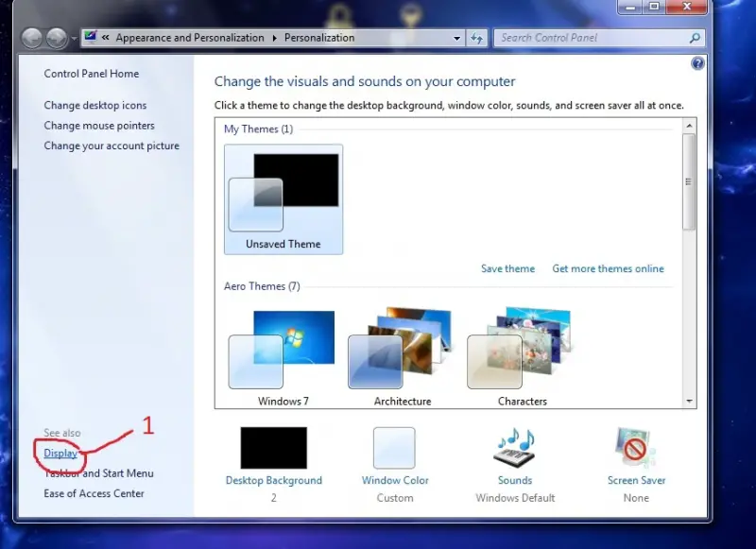Click the Aero Themes (7) heading
Viewport: 756px width, 549px height.
tap(262, 286)
